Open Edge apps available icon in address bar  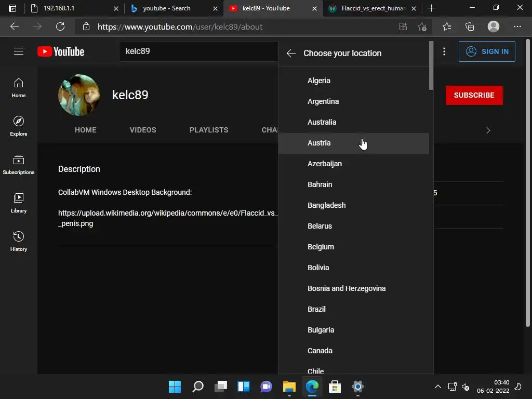click(x=403, y=26)
